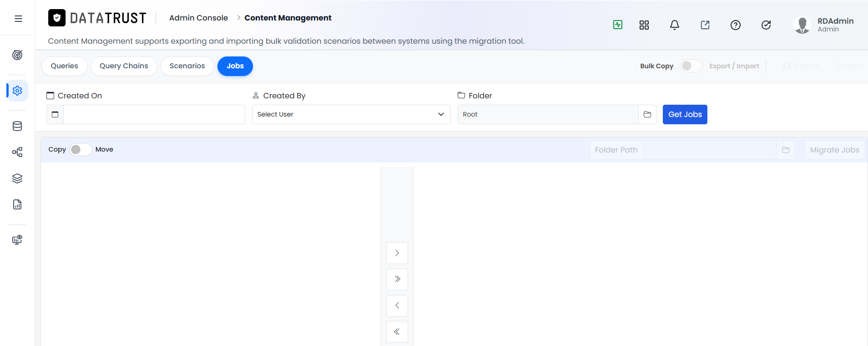
Task: Browse folder beside Folder Path field
Action: click(786, 150)
